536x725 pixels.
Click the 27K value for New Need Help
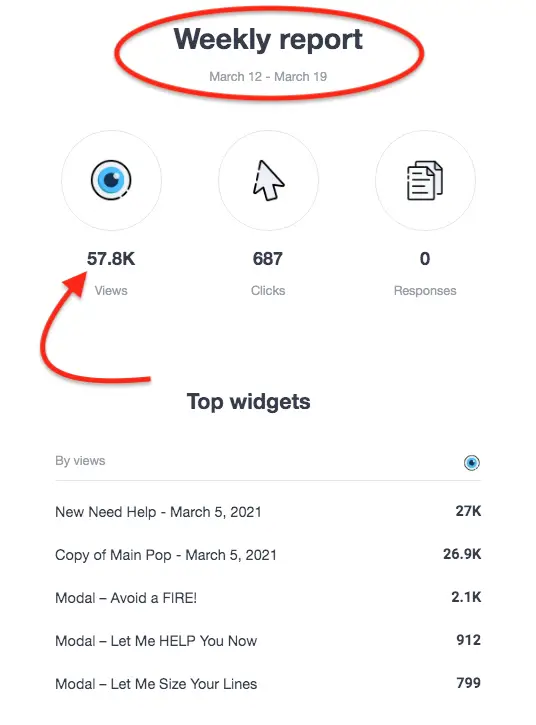click(468, 511)
